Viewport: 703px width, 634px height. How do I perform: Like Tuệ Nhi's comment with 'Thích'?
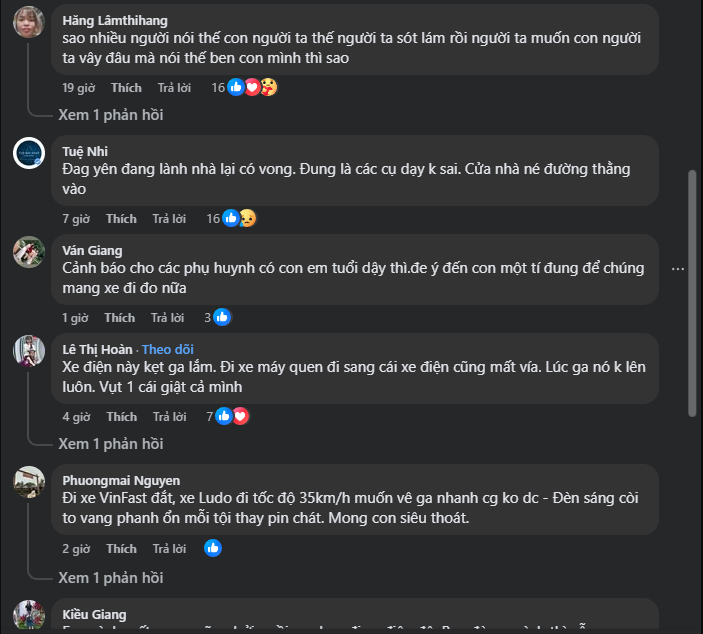coord(121,218)
